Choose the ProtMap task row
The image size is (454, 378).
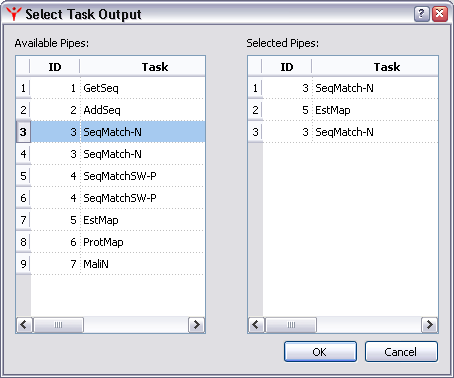[117, 242]
